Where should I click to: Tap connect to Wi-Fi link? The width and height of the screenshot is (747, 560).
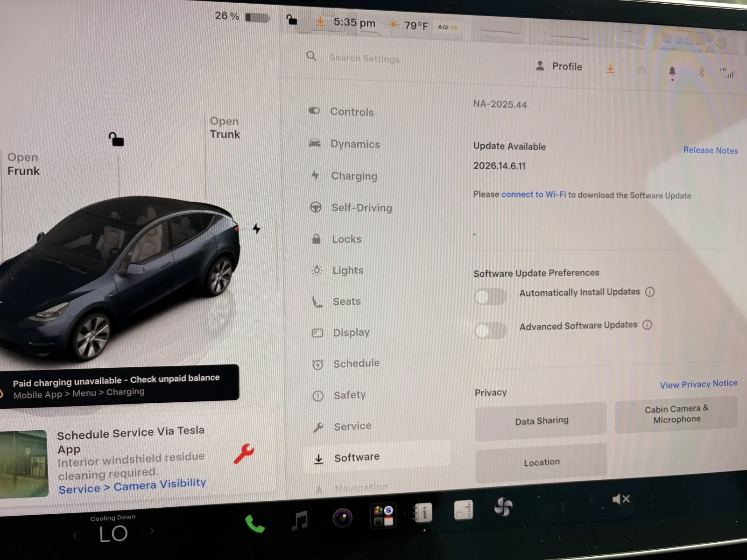533,194
